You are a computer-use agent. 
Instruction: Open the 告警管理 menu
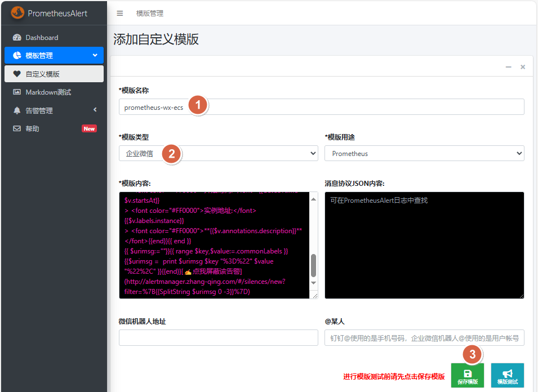click(x=54, y=110)
